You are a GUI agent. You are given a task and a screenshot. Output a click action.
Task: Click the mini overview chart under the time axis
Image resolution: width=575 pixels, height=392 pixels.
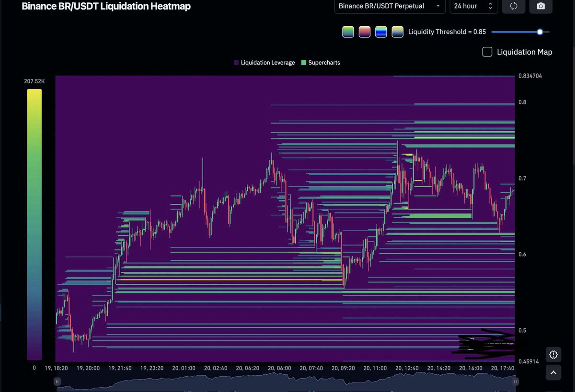coord(287,381)
